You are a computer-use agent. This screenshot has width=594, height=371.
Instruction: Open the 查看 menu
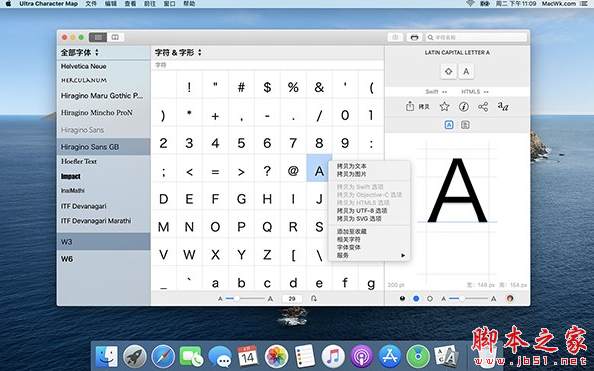pos(130,4)
